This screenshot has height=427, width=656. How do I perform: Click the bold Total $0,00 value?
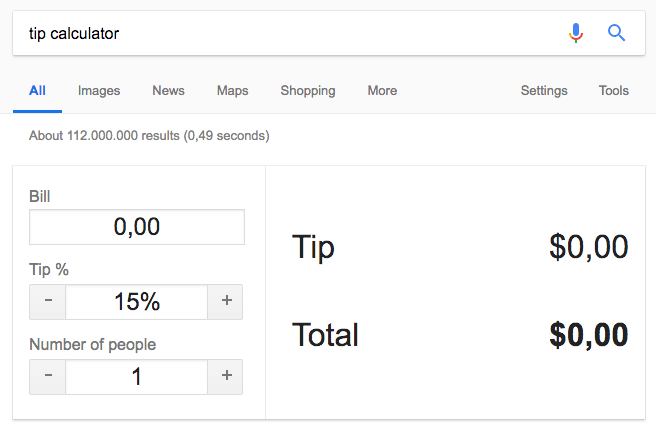tap(588, 335)
